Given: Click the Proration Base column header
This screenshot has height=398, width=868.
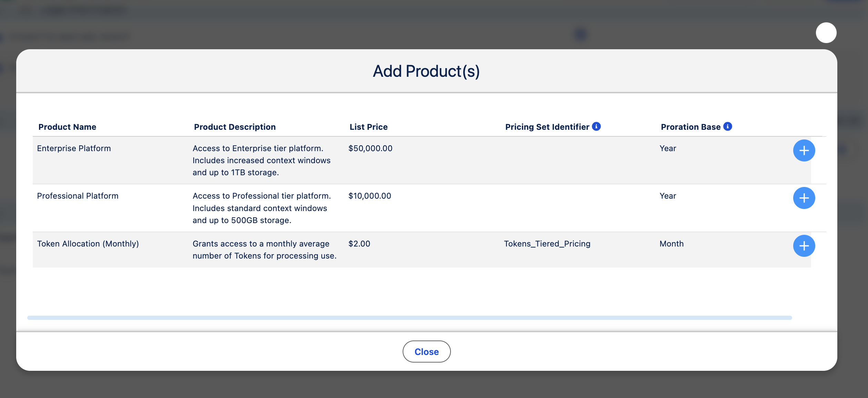Looking at the screenshot, I should point(690,127).
